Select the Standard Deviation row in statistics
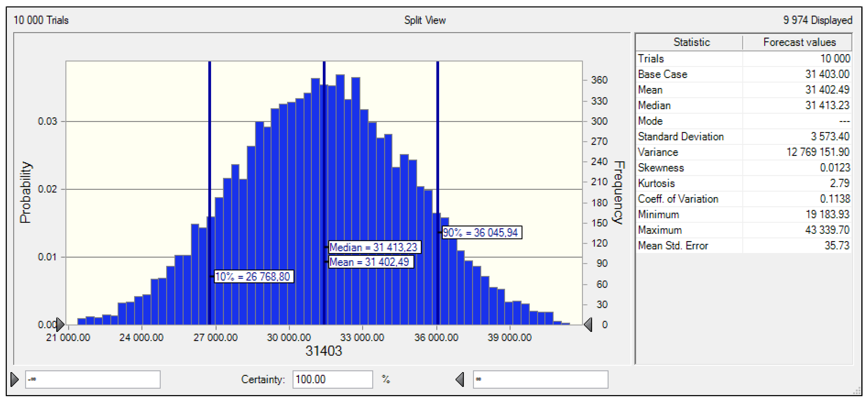The image size is (868, 403). pos(743,137)
